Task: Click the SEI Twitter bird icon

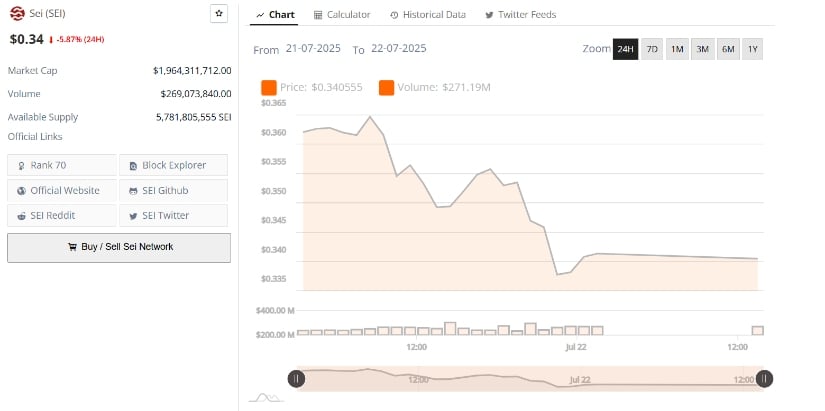Action: (134, 216)
